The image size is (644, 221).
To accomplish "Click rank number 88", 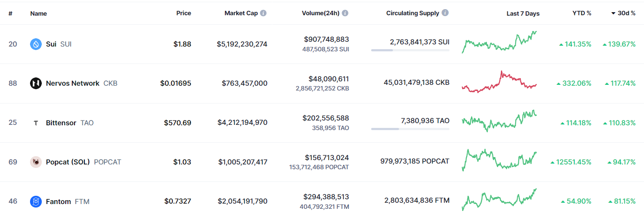I will pos(13,83).
